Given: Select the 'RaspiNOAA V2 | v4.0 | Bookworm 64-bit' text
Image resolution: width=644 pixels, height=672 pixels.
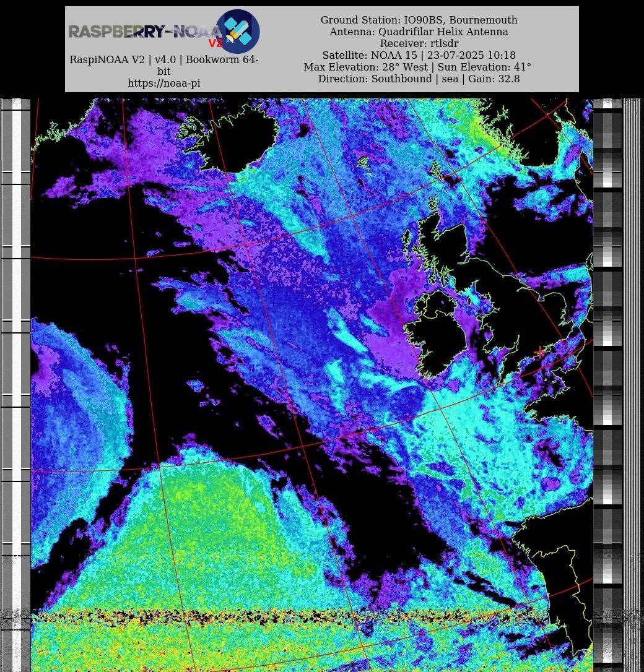Looking at the screenshot, I should pyautogui.click(x=164, y=65).
